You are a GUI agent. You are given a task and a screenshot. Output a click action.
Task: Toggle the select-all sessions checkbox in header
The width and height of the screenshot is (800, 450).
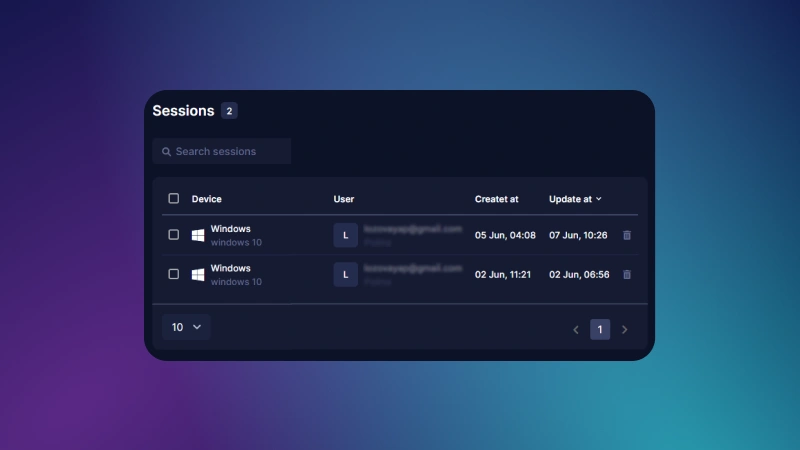click(x=173, y=198)
